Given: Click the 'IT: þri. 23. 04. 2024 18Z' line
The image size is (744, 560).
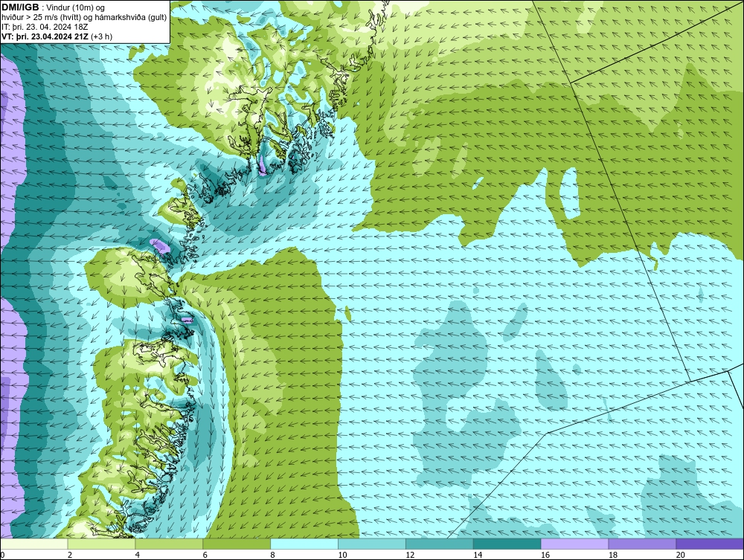Looking at the screenshot, I should pos(45,27).
